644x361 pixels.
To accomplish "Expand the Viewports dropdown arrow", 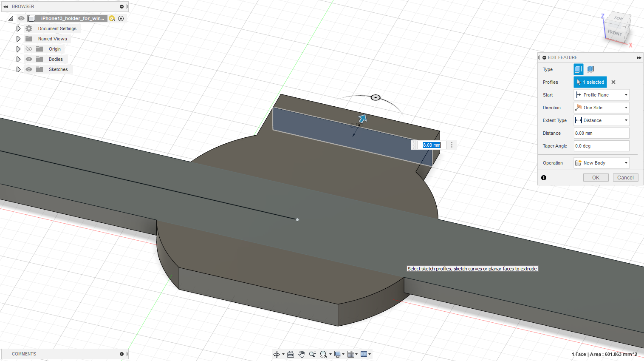I will (370, 354).
